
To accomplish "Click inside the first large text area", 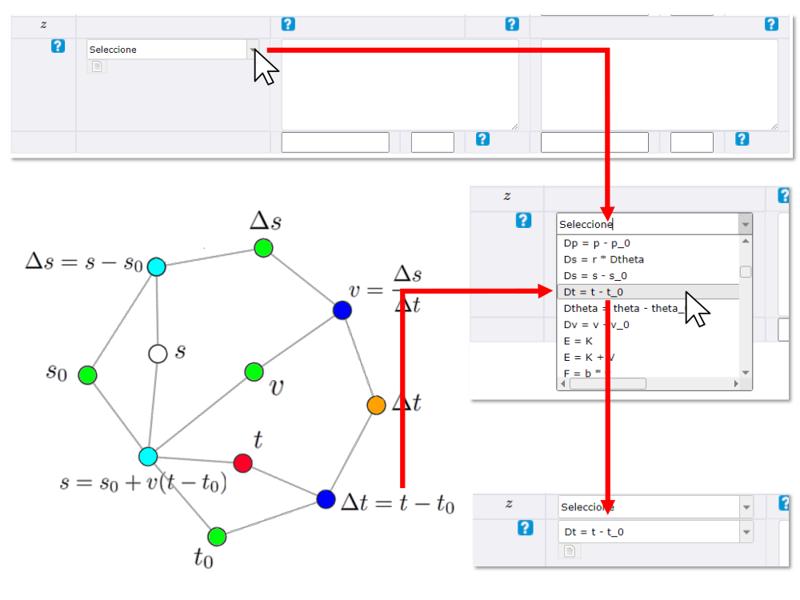I will [400, 85].
